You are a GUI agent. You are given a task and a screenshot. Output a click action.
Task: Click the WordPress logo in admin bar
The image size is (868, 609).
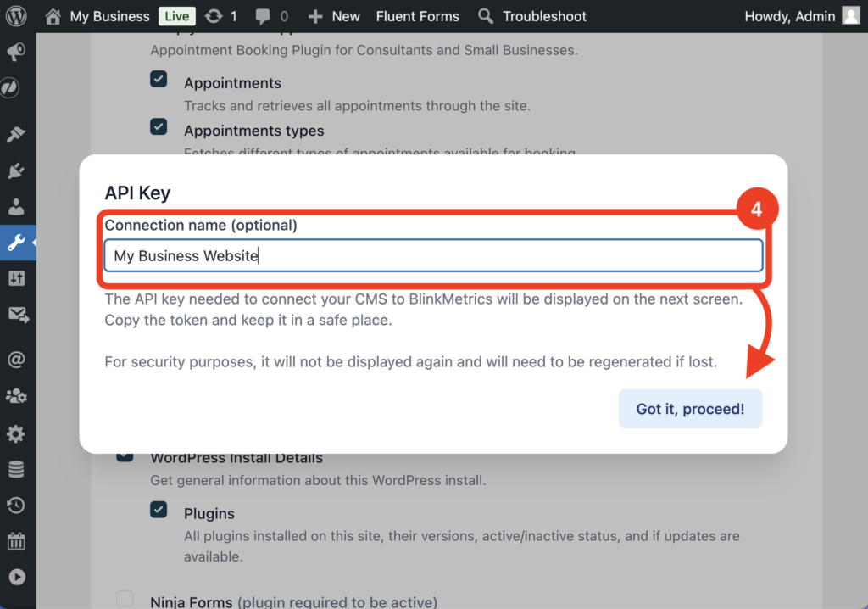[17, 16]
